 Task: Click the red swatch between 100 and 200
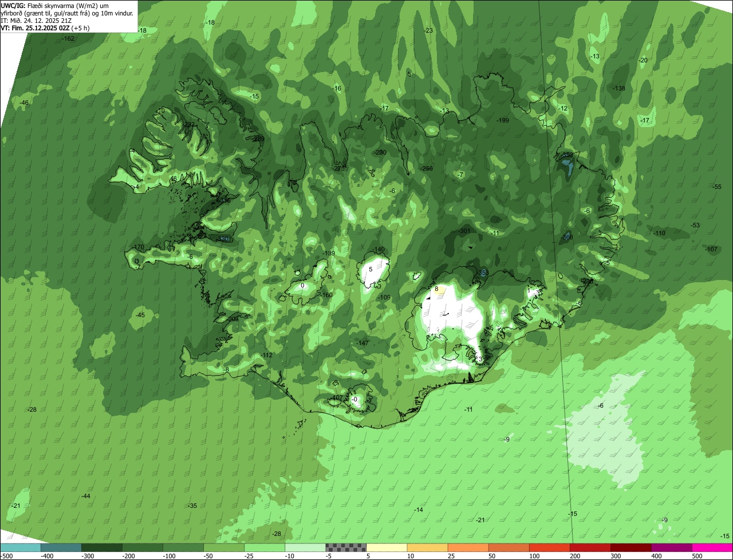tap(549, 547)
